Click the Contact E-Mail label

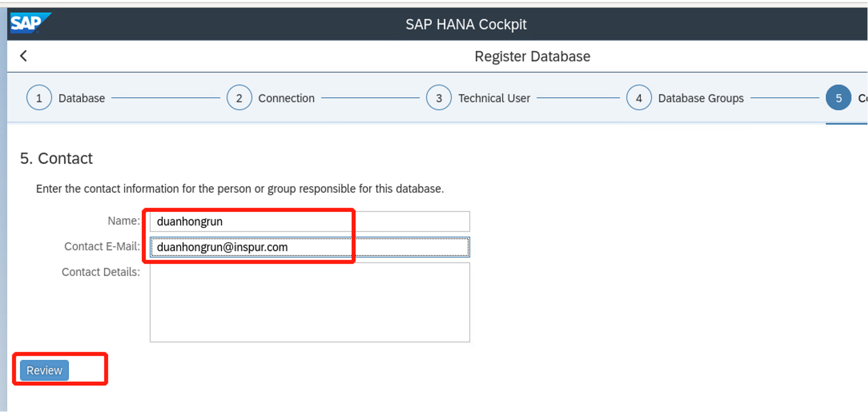click(x=101, y=247)
